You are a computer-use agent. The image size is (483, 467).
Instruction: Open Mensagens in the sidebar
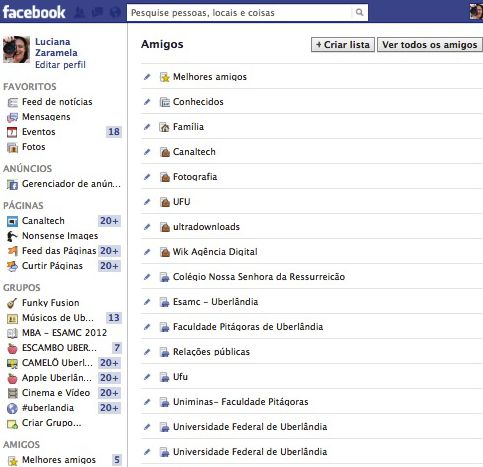pyautogui.click(x=46, y=117)
